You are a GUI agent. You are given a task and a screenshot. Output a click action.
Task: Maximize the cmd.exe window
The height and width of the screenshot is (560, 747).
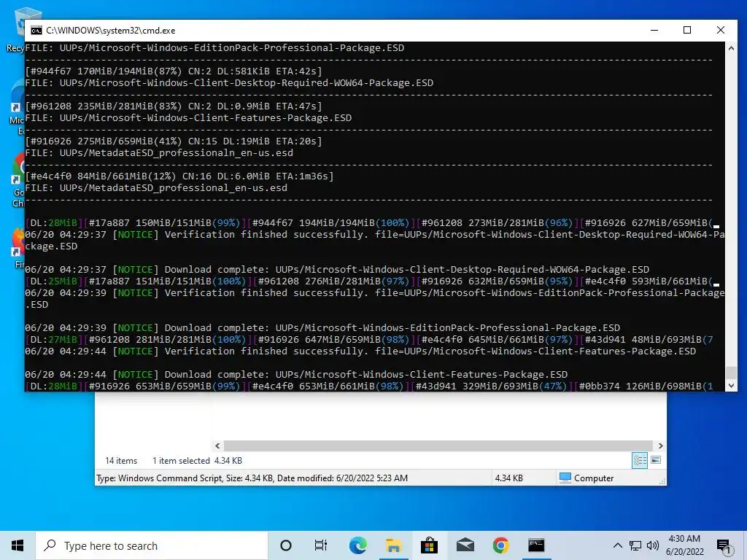tap(687, 30)
